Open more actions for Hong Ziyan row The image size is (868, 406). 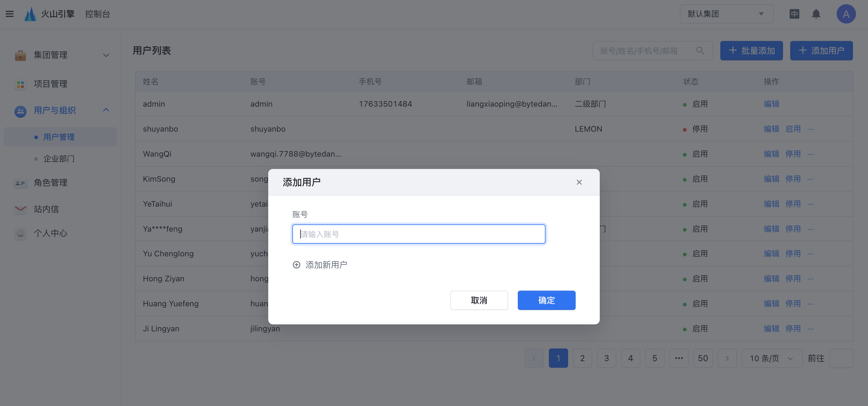point(810,279)
